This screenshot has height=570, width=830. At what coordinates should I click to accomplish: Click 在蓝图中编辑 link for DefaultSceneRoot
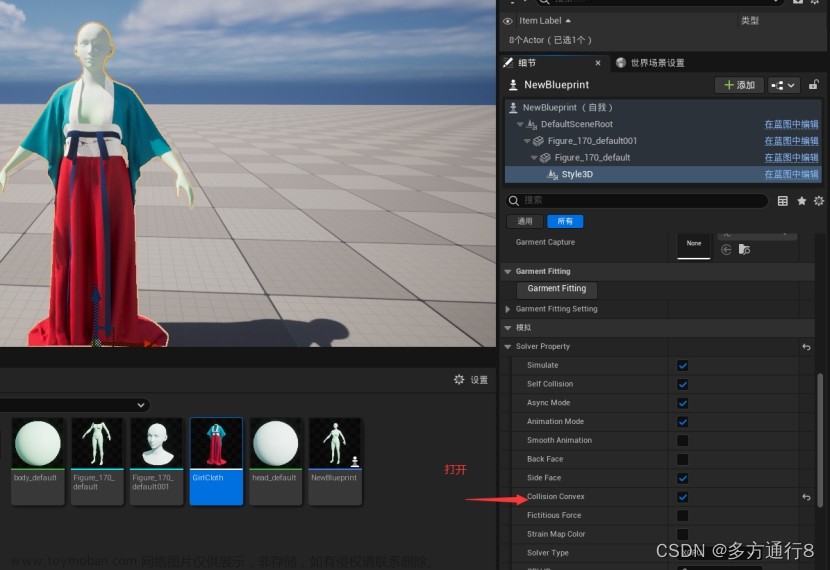click(x=791, y=124)
